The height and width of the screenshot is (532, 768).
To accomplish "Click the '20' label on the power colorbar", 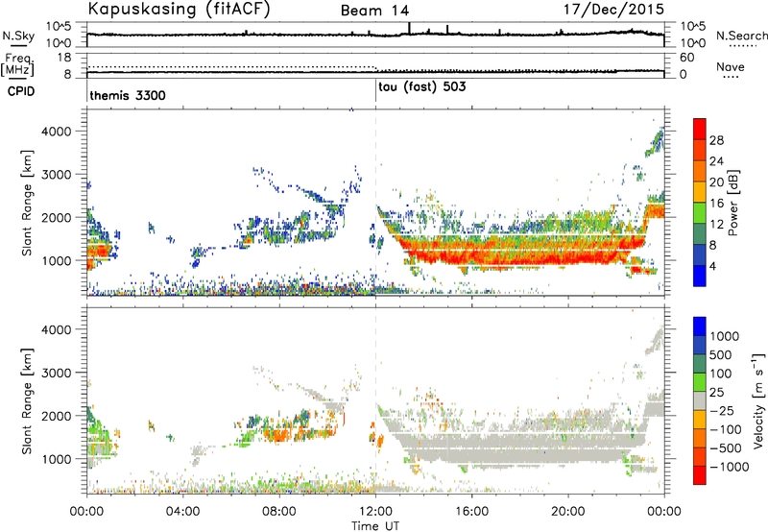I will (x=716, y=182).
